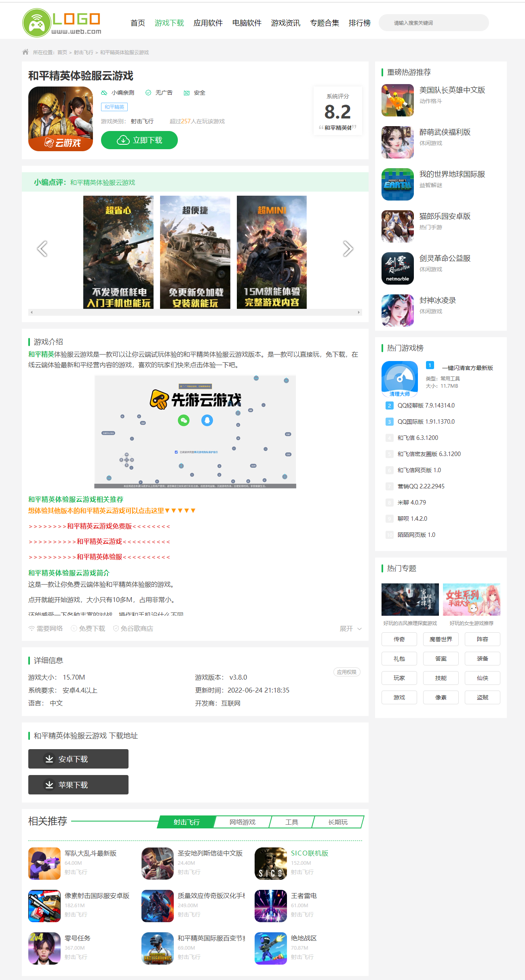This screenshot has height=980, width=525.
Task: Switch to 长期玩 recommendation tab
Action: 338,822
